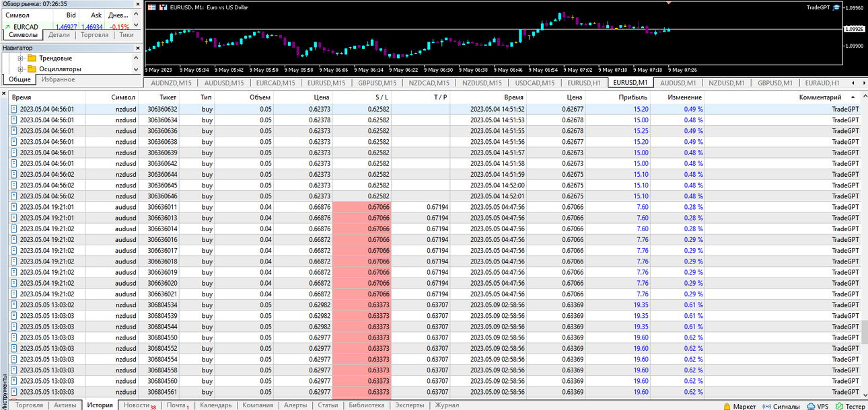Open the Алерты tab in Toolbox

click(295, 405)
